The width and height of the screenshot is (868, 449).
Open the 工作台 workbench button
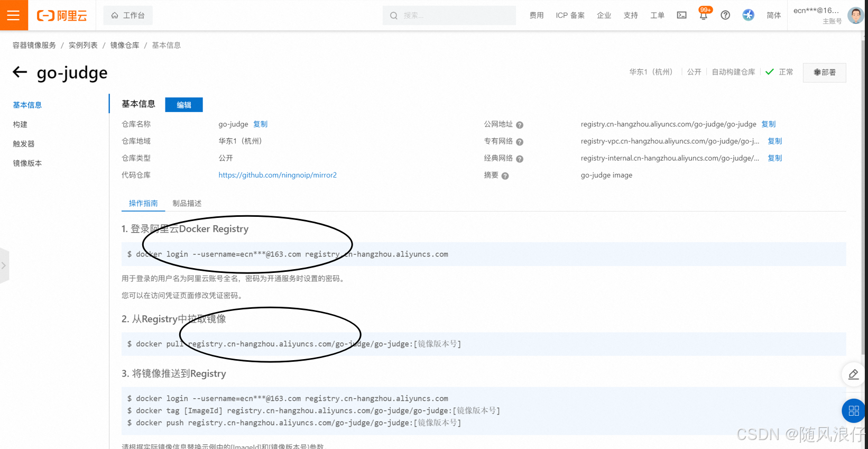128,15
